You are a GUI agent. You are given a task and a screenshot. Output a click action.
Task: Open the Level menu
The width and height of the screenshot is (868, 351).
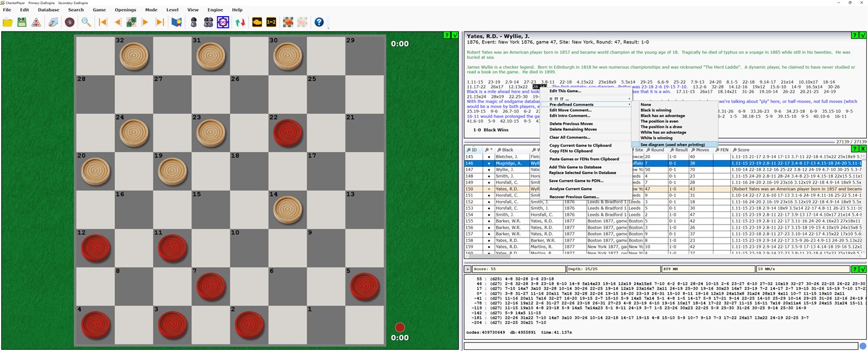pos(172,10)
